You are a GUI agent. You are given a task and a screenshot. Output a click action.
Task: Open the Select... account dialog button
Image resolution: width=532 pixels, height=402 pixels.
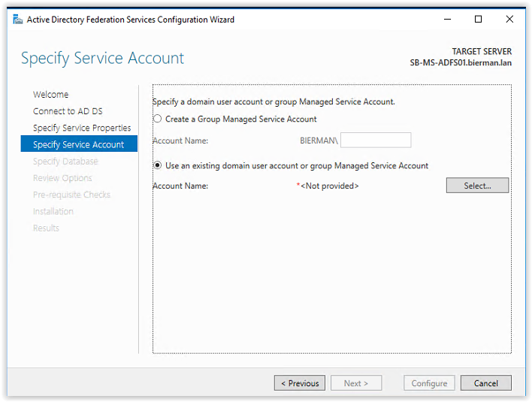[477, 186]
